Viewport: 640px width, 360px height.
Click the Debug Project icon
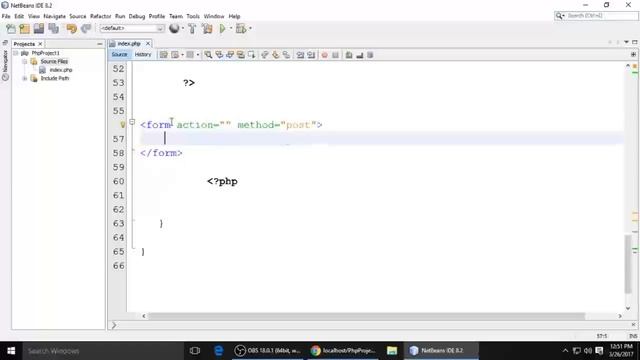coord(241,29)
